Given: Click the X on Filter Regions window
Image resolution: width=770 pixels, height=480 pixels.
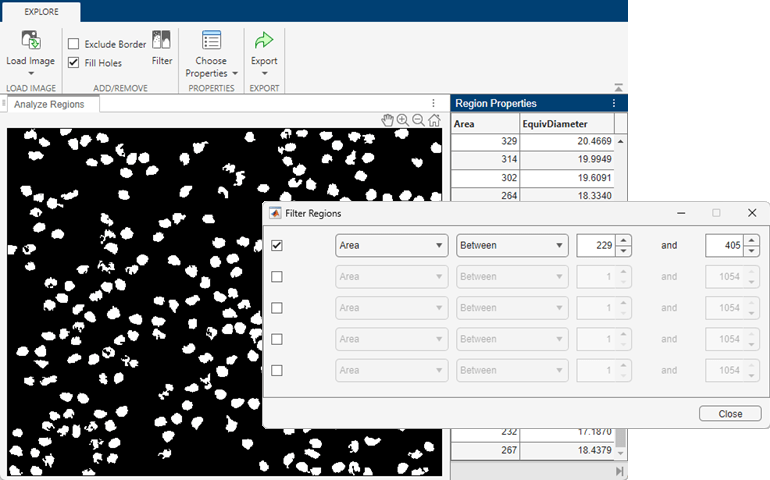Looking at the screenshot, I should click(752, 213).
